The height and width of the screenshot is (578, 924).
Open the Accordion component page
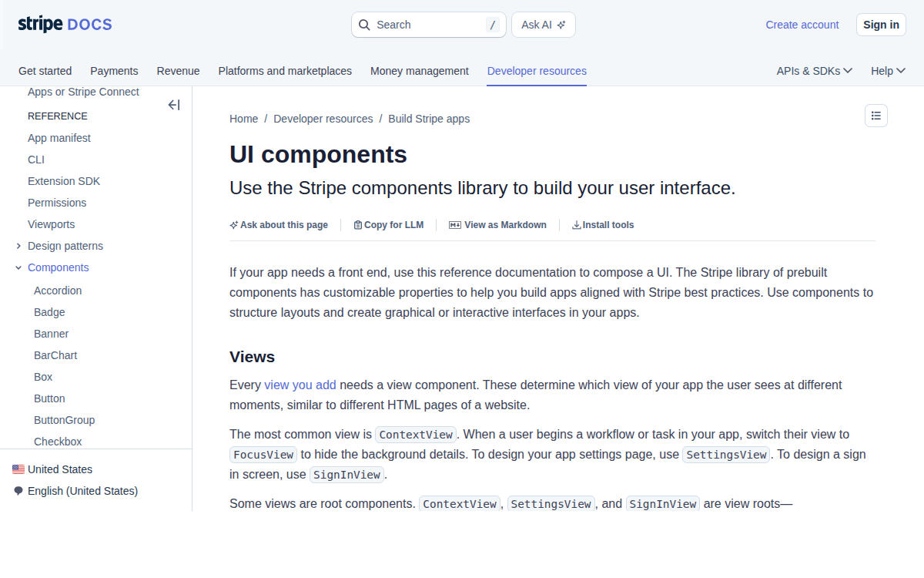pyautogui.click(x=58, y=291)
